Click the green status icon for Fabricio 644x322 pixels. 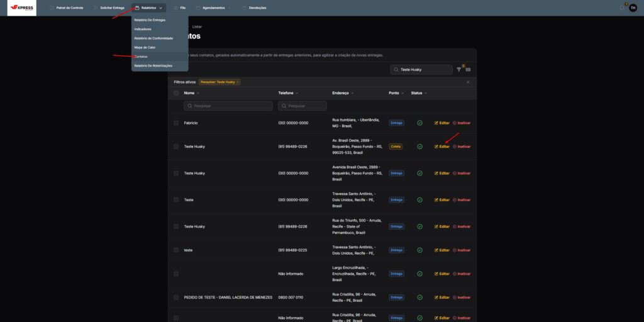[419, 123]
